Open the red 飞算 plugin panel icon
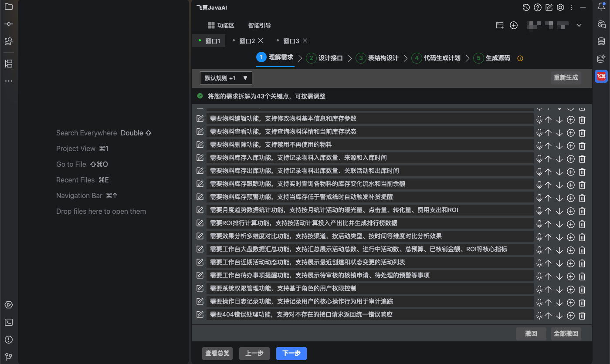Screen dimensions: 610x364 [x=601, y=76]
